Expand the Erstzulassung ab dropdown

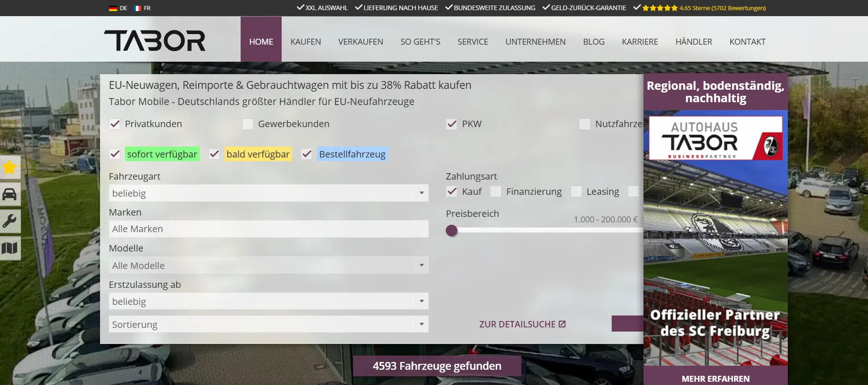tap(269, 301)
